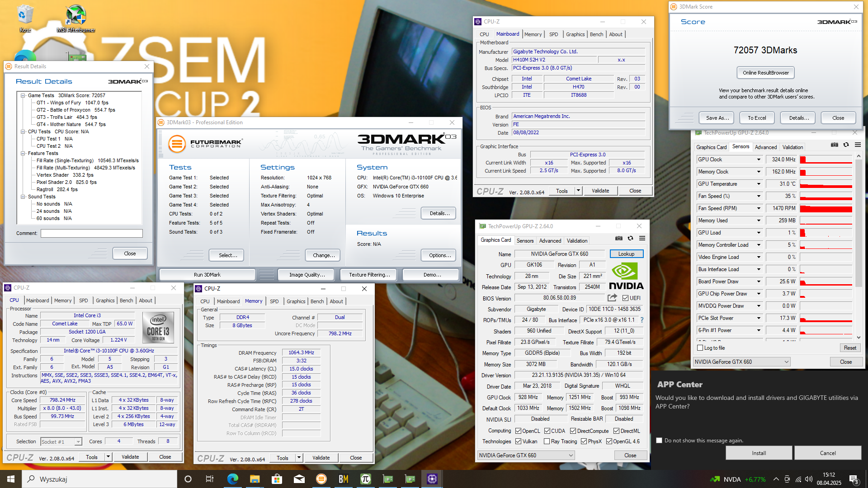The width and height of the screenshot is (868, 488).
Task: Click Online ResultBrowser button
Action: 765,73
